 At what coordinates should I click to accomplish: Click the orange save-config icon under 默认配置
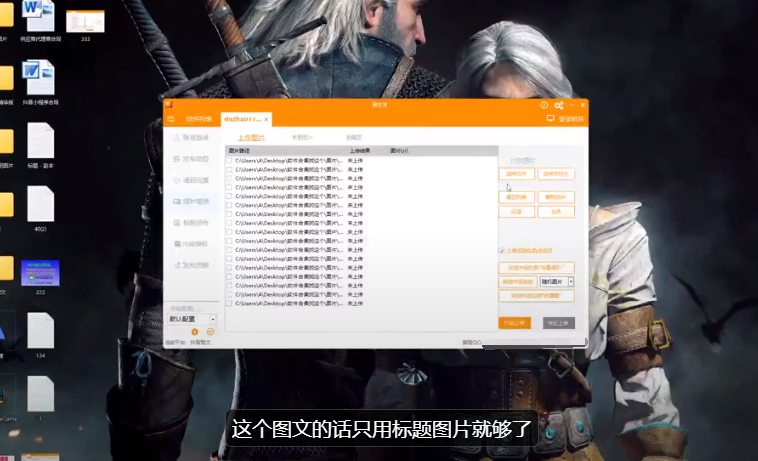coord(195,331)
